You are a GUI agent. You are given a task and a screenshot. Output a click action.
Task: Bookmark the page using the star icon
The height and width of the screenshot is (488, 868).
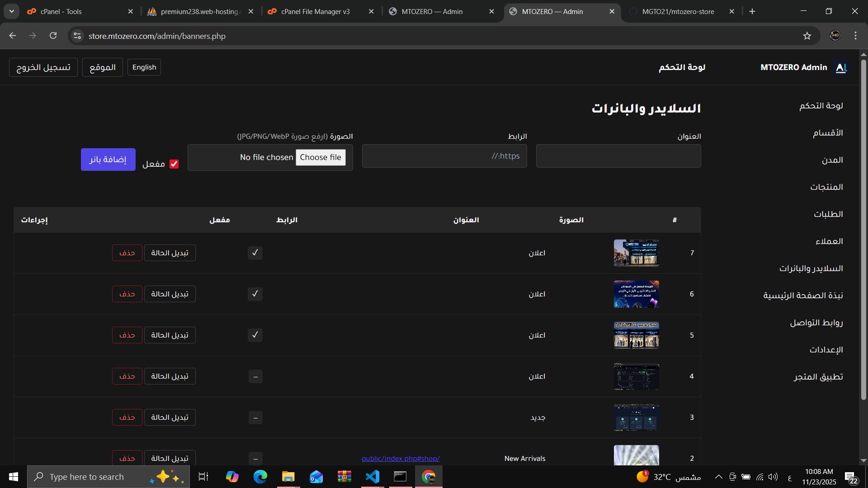[808, 36]
